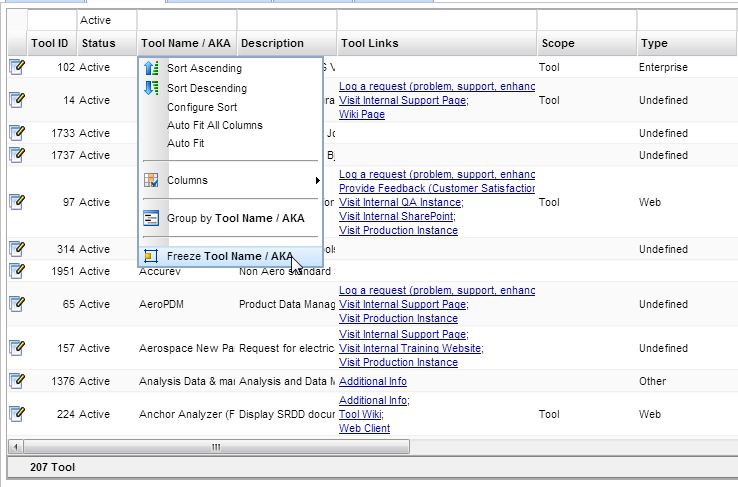Select Freeze Tool Name / AKA

229,256
